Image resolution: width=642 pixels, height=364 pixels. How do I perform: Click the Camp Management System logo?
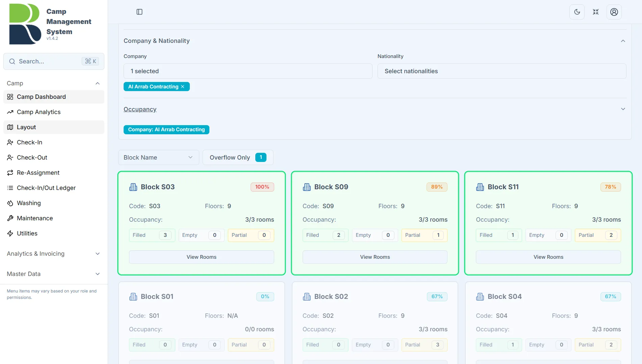tap(25, 24)
